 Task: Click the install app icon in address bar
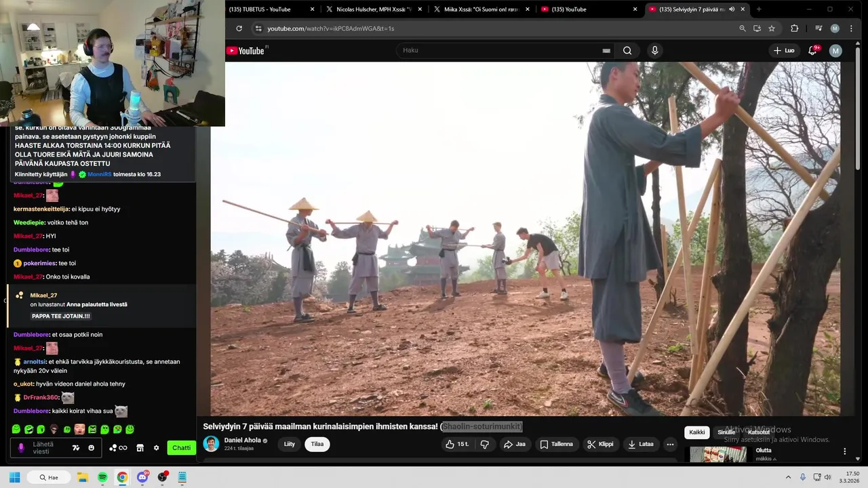click(x=757, y=28)
